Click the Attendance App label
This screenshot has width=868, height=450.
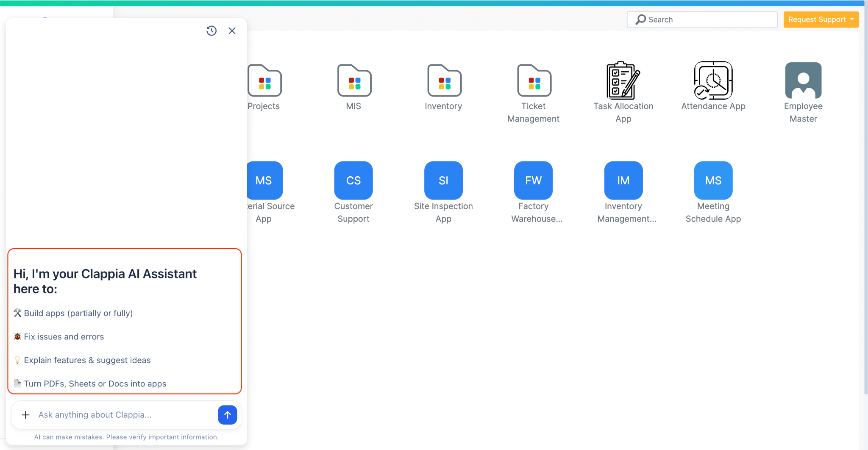[713, 106]
